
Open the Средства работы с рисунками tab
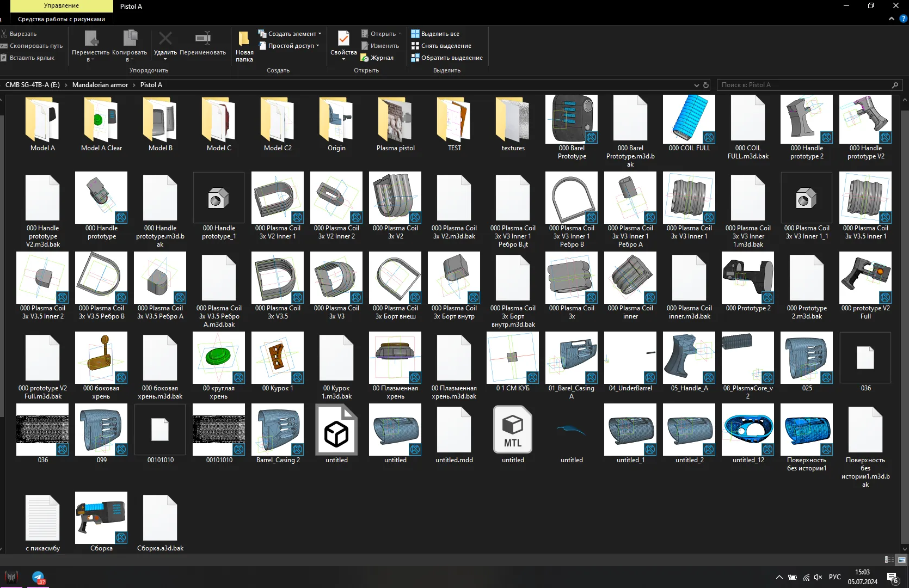(62, 19)
